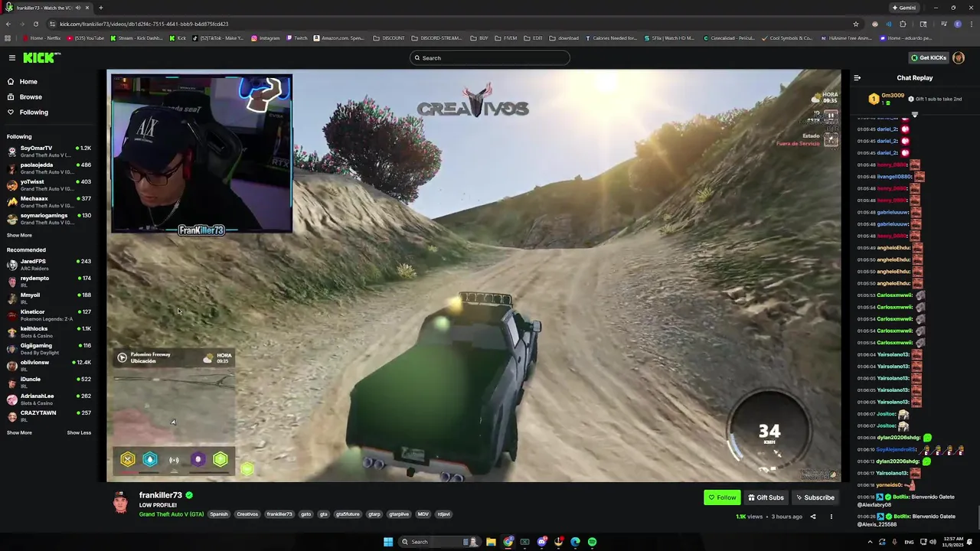Open the user profile avatar menu
Image resolution: width=980 pixels, height=551 pixels.
tap(959, 58)
